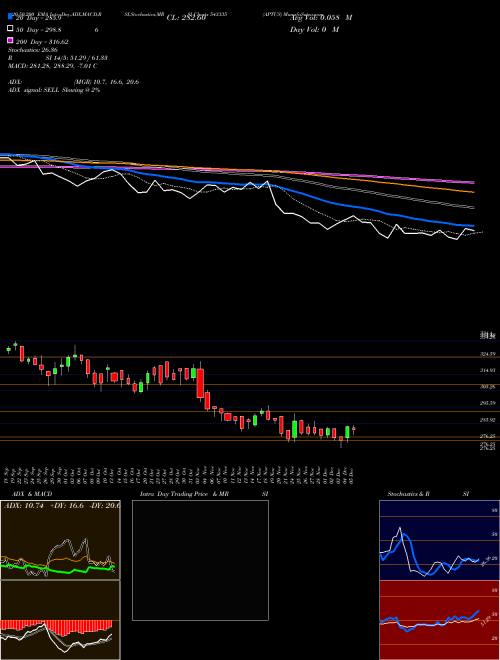The width and height of the screenshot is (500, 660).
Task: Click the 'ADX: 10.74' reading in ADX panel
Action: (x=24, y=506)
